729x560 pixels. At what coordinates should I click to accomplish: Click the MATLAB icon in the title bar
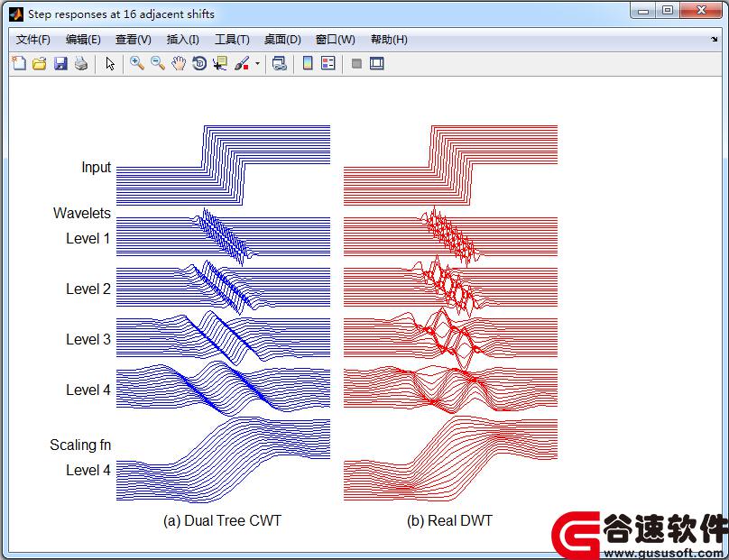coord(16,14)
